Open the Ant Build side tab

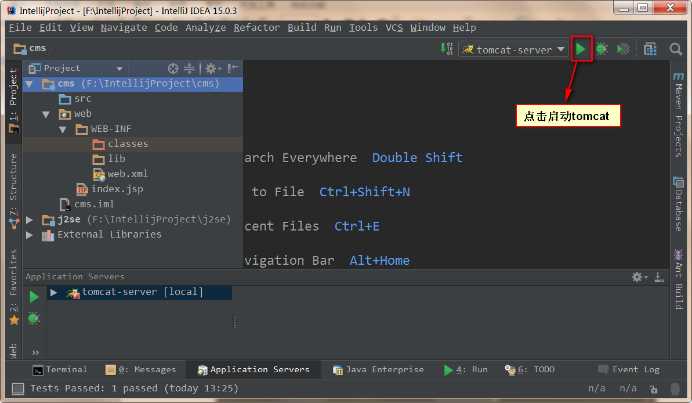(678, 279)
